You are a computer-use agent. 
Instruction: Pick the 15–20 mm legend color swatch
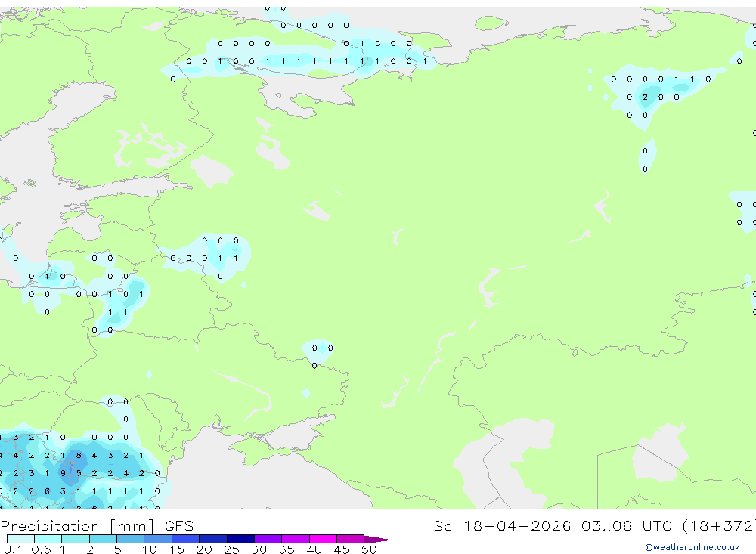(186, 539)
